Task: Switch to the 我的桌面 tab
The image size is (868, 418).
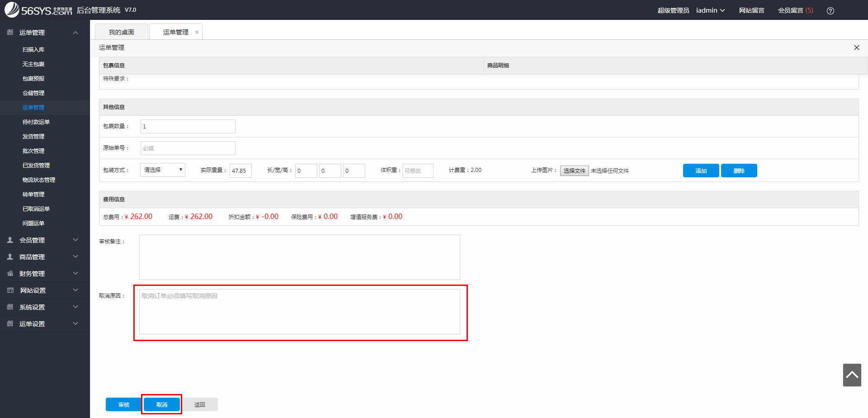Action: [121, 32]
